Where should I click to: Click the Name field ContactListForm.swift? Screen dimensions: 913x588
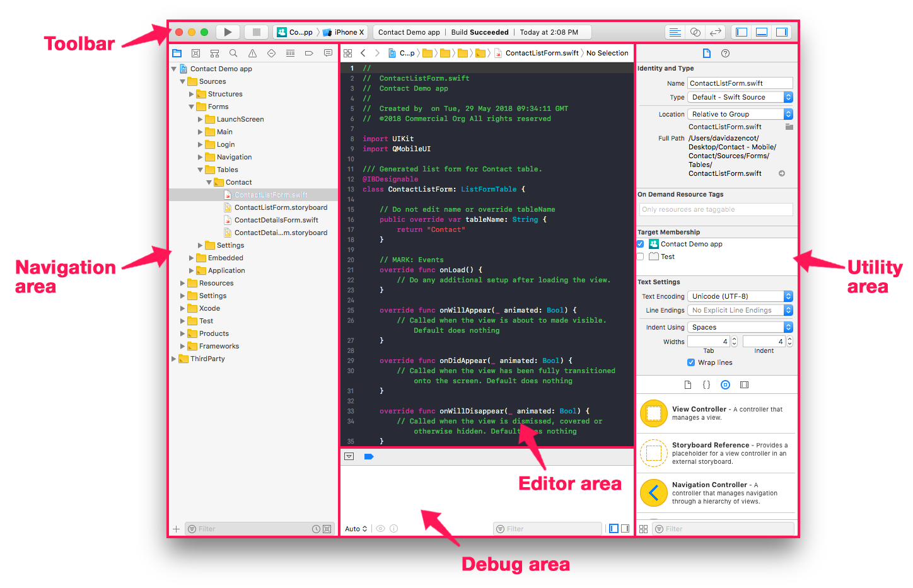pyautogui.click(x=740, y=83)
